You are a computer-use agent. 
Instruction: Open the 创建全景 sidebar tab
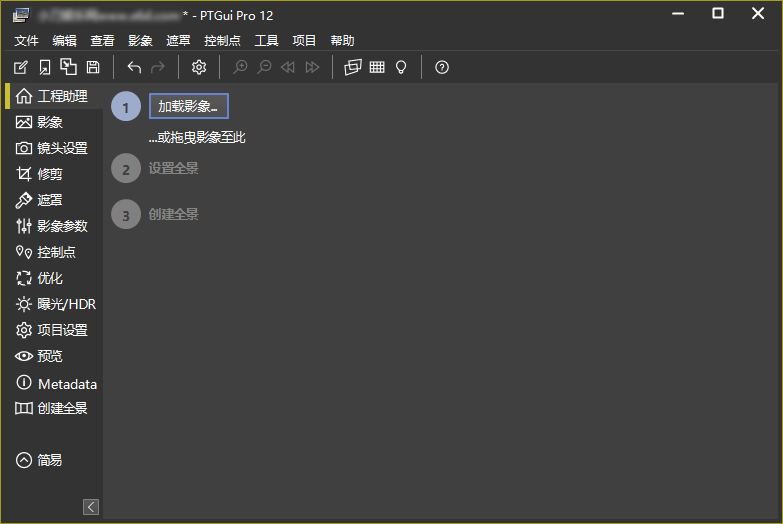52,408
